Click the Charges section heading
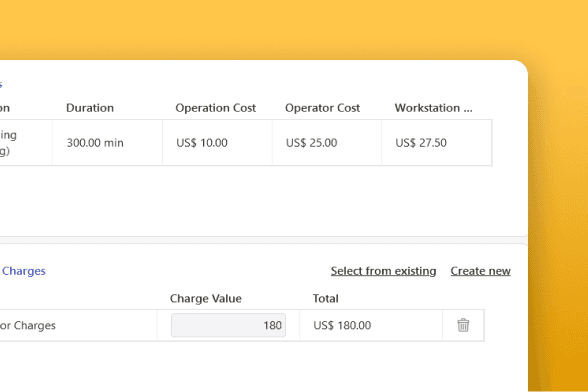 [x=23, y=271]
